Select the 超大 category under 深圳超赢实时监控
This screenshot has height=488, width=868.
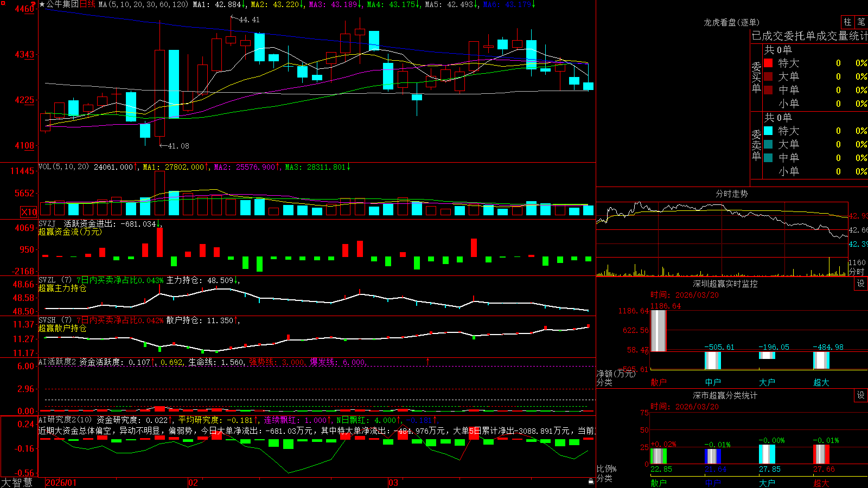click(x=821, y=382)
